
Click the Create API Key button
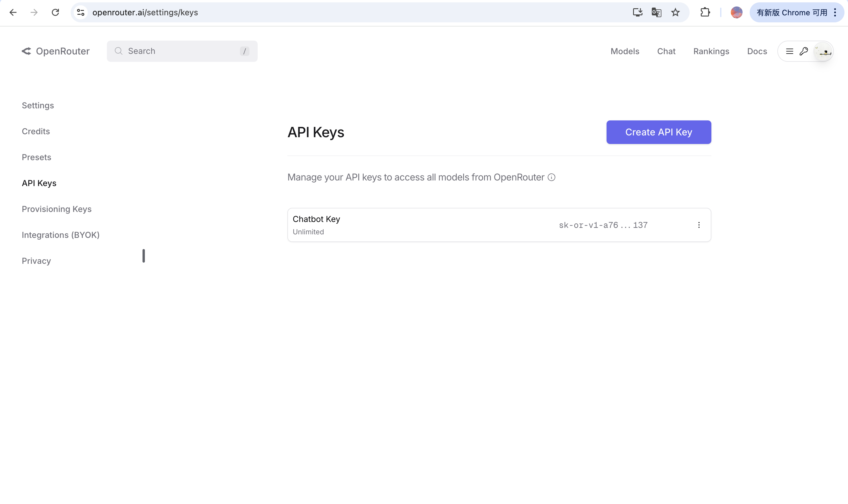coord(658,132)
